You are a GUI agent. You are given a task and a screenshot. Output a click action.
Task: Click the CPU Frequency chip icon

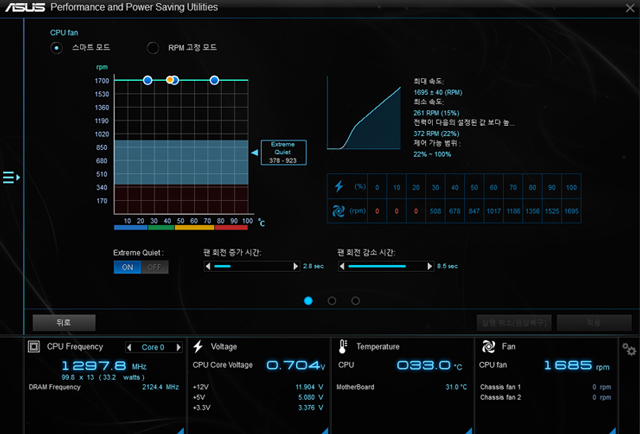pos(34,347)
